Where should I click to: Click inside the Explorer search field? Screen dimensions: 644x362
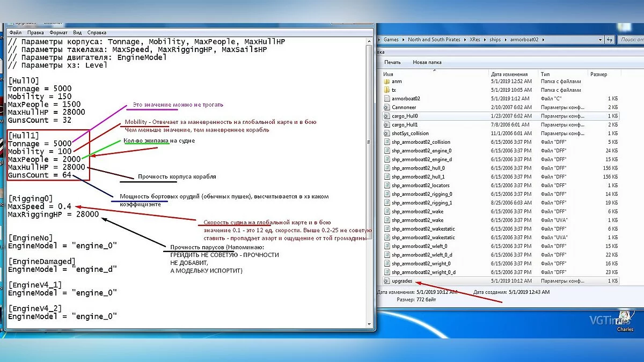[630, 39]
